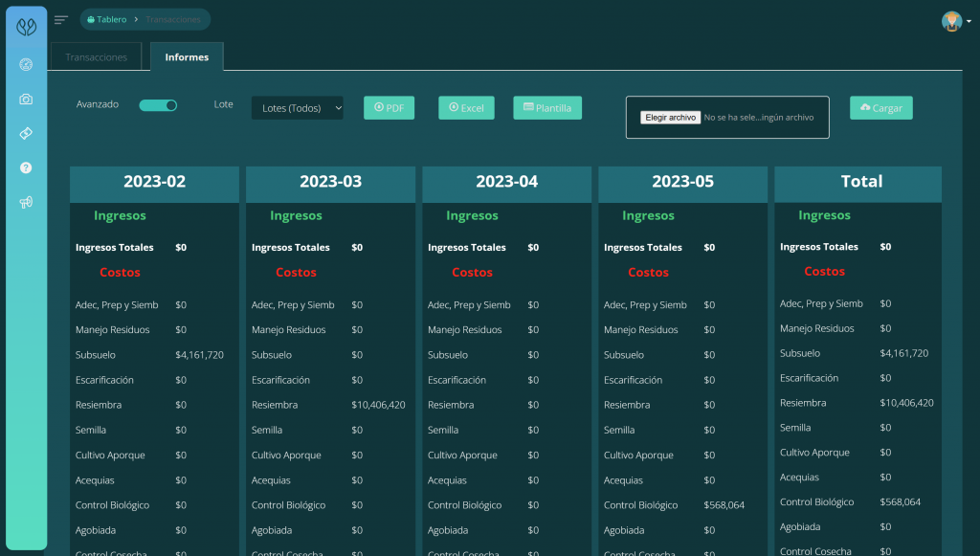
Task: Expand the Lotes (Todos) dropdown
Action: coord(297,108)
